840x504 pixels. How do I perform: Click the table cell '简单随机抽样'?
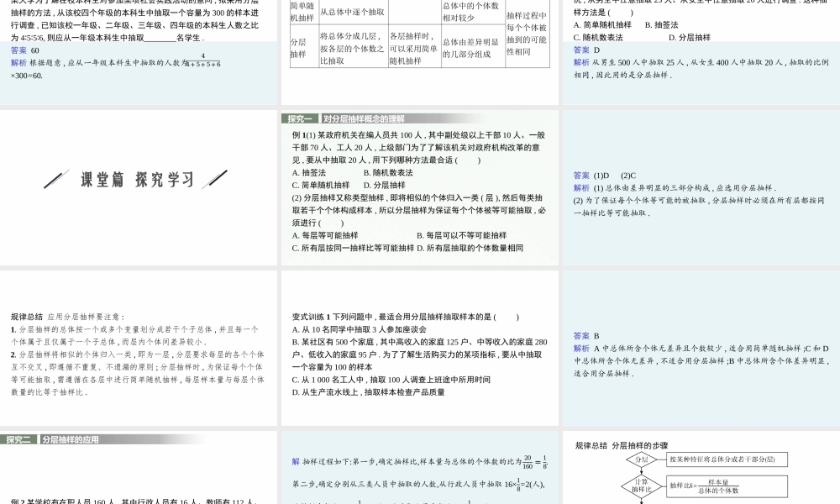pos(302,11)
